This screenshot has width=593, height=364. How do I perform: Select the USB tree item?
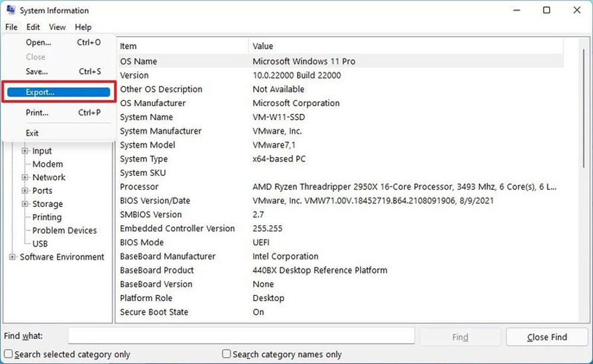click(40, 244)
